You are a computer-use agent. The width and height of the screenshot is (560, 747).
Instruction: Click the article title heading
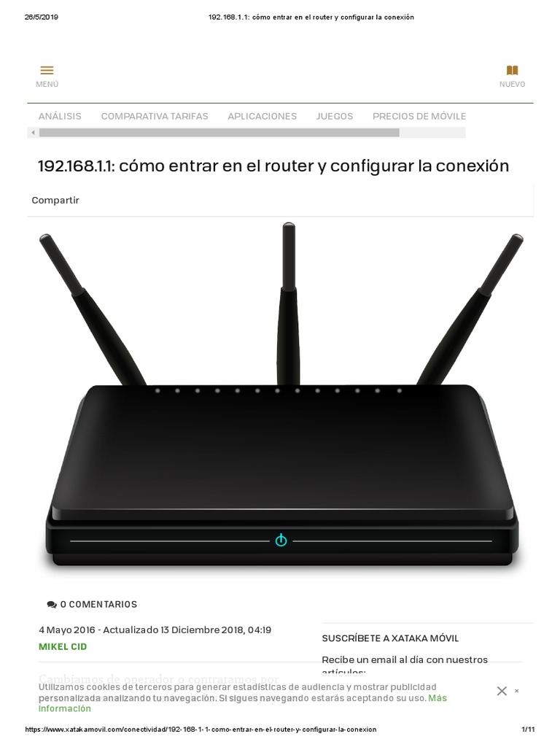click(x=273, y=166)
